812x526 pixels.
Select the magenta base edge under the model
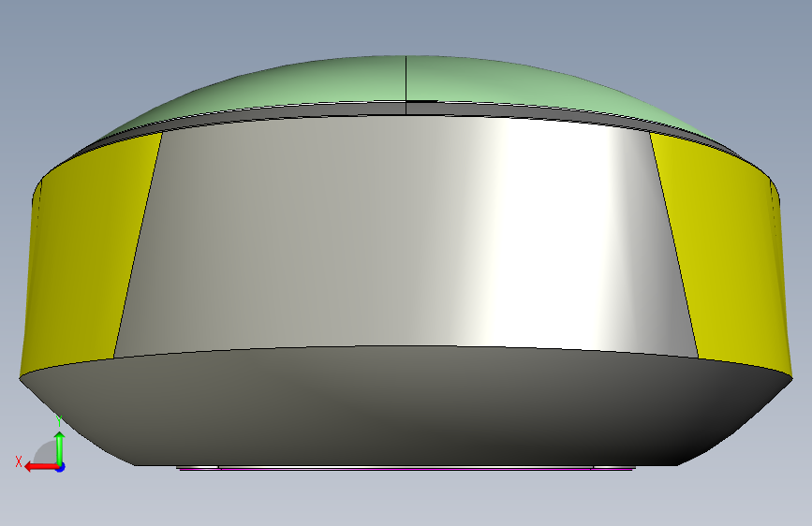click(x=406, y=469)
